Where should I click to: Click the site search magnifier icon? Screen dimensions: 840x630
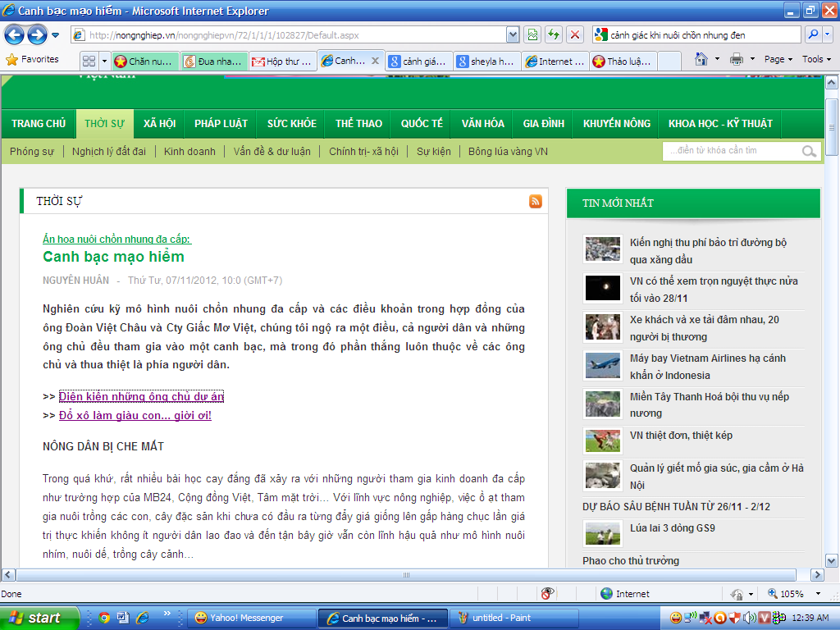point(809,151)
